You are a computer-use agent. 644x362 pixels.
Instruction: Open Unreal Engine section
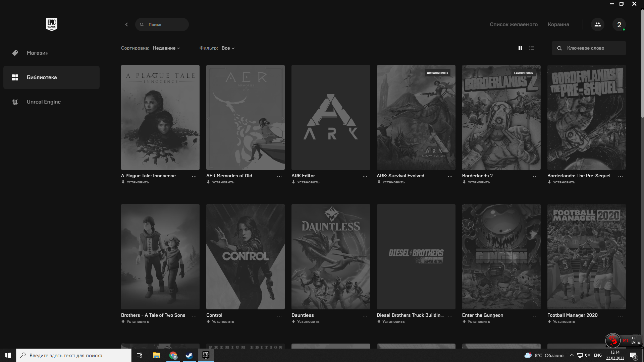51,102
